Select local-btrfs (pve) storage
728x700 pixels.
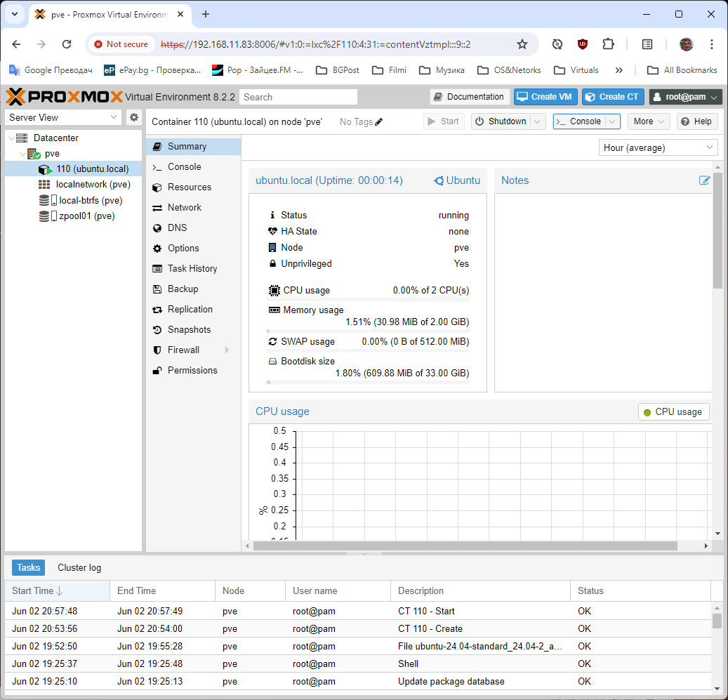[x=73, y=200]
